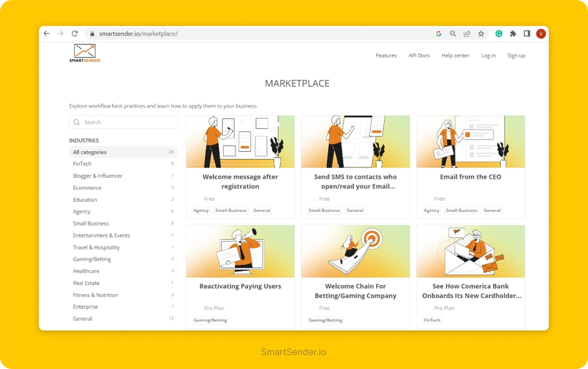Click the Small Business tag under Email from CEO

(461, 211)
